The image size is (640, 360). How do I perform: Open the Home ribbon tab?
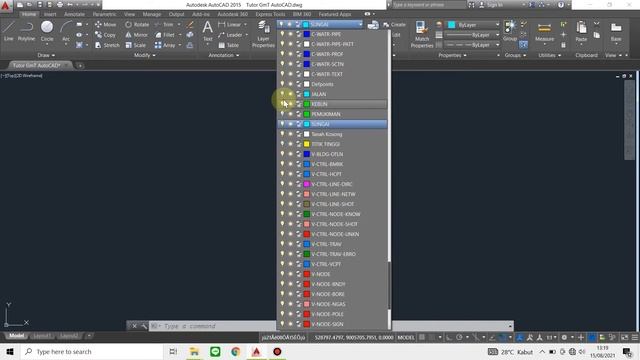pos(29,14)
